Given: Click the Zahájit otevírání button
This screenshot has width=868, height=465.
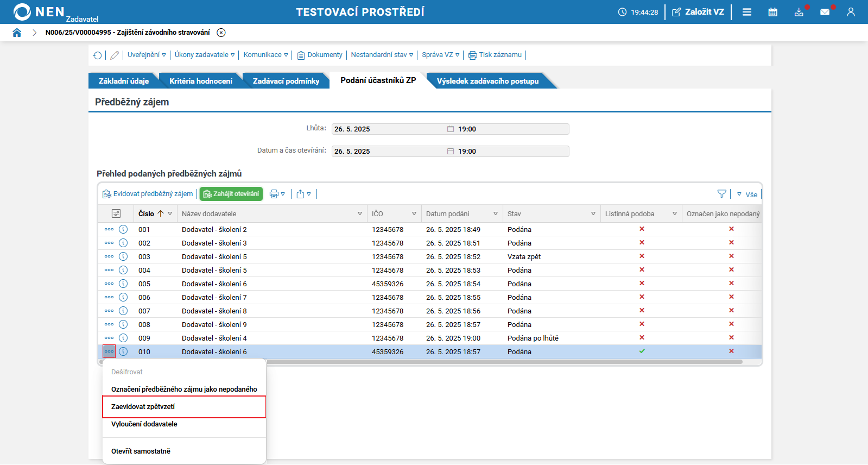Looking at the screenshot, I should (x=231, y=194).
